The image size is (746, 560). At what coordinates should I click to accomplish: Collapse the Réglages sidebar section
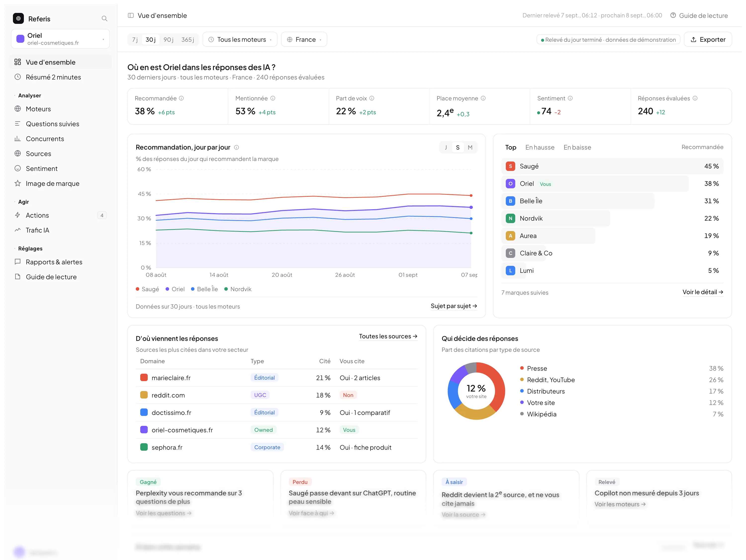pos(28,248)
